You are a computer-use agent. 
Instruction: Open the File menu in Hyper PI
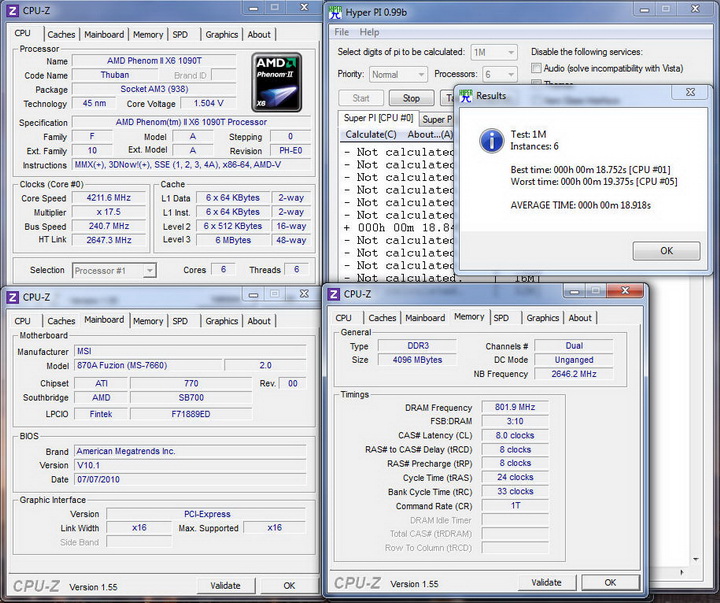pyautogui.click(x=342, y=32)
